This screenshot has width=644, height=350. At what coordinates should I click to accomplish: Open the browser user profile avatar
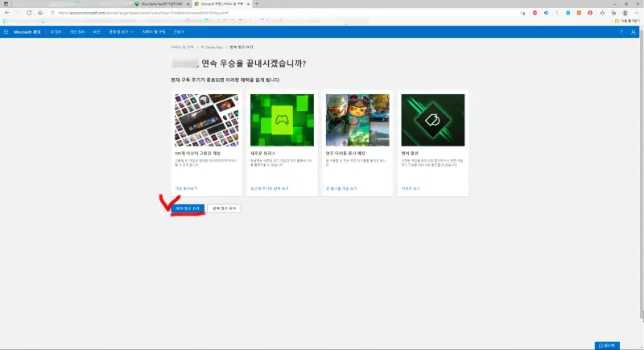625,13
